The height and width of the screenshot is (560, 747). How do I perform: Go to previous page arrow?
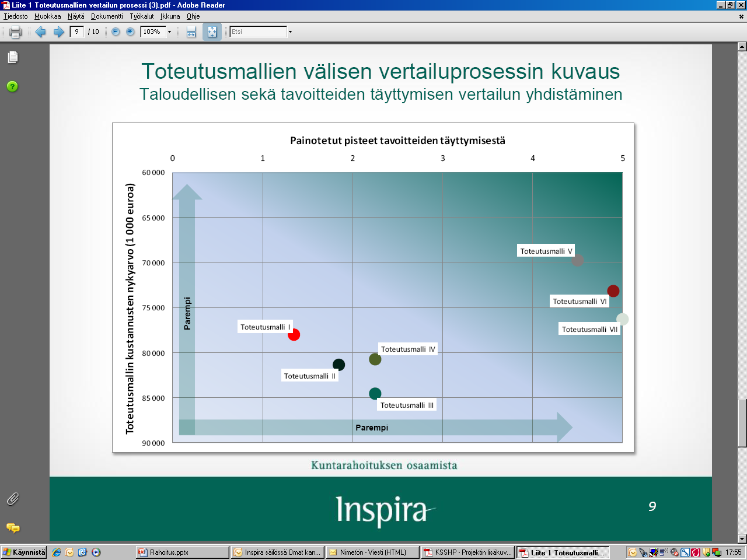click(x=40, y=32)
